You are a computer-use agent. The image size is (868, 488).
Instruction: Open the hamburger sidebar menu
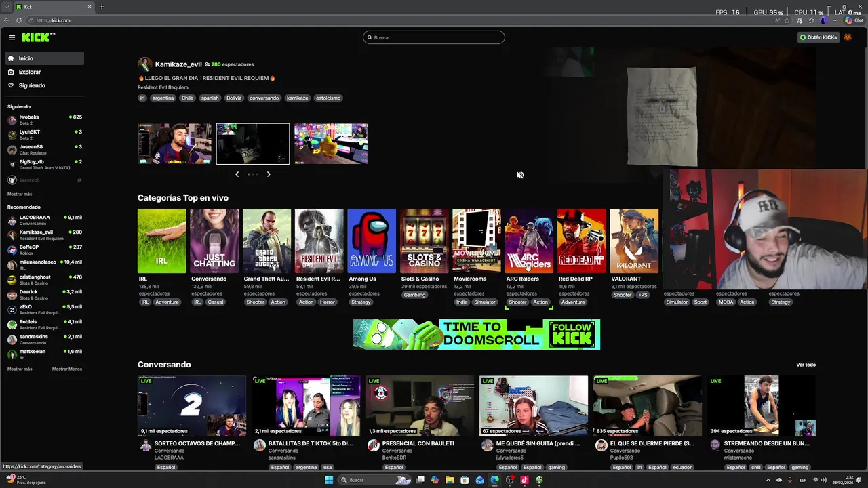click(x=12, y=37)
